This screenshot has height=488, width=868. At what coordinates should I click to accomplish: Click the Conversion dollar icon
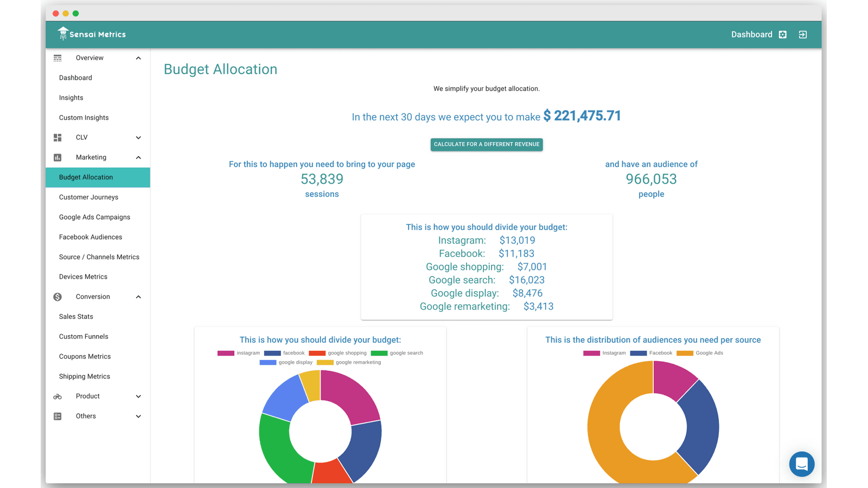[x=58, y=297]
